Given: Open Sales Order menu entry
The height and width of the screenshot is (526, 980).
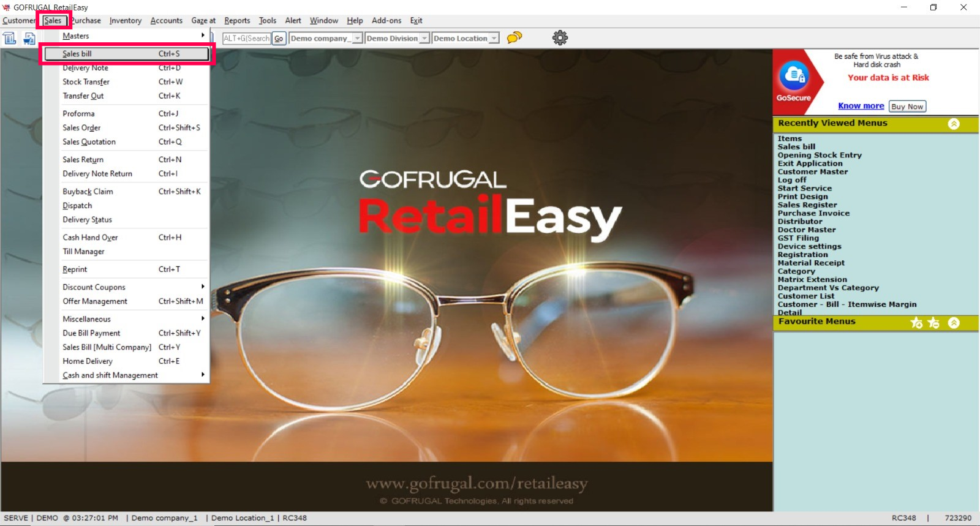Looking at the screenshot, I should (127, 128).
